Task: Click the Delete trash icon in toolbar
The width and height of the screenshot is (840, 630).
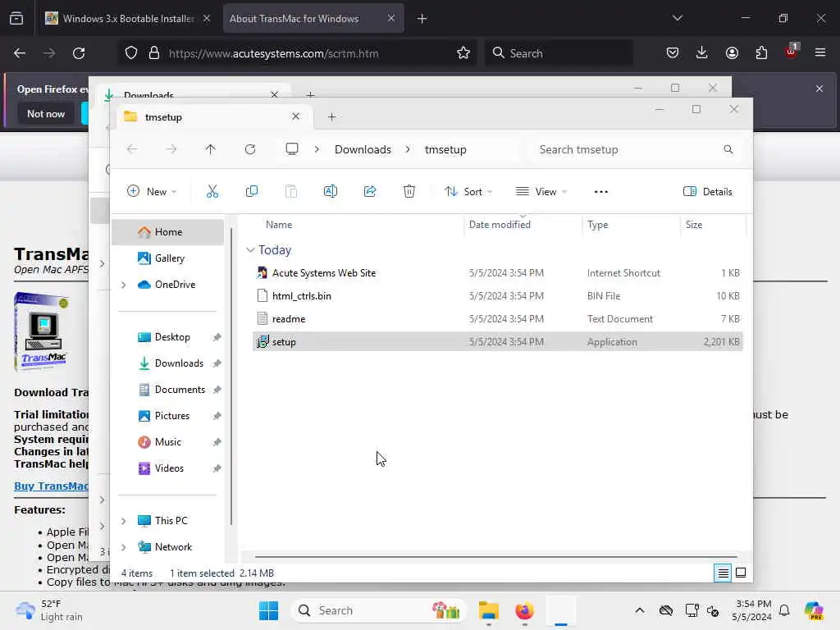Action: (409, 191)
